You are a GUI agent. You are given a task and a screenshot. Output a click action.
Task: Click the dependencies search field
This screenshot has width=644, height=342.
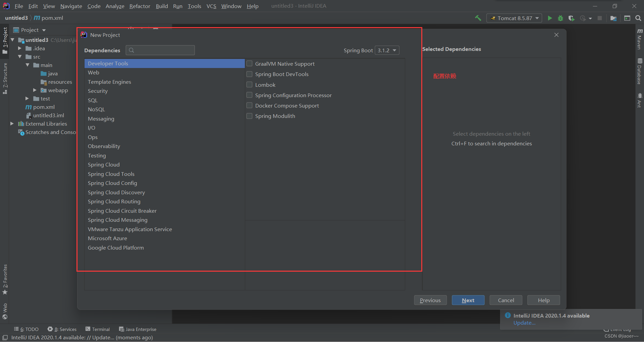pyautogui.click(x=160, y=50)
